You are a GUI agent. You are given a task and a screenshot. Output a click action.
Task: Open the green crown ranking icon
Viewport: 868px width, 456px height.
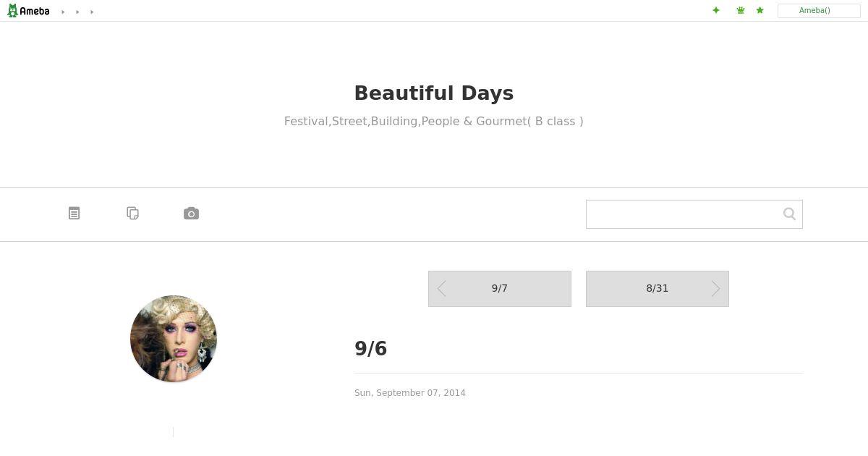(x=740, y=10)
